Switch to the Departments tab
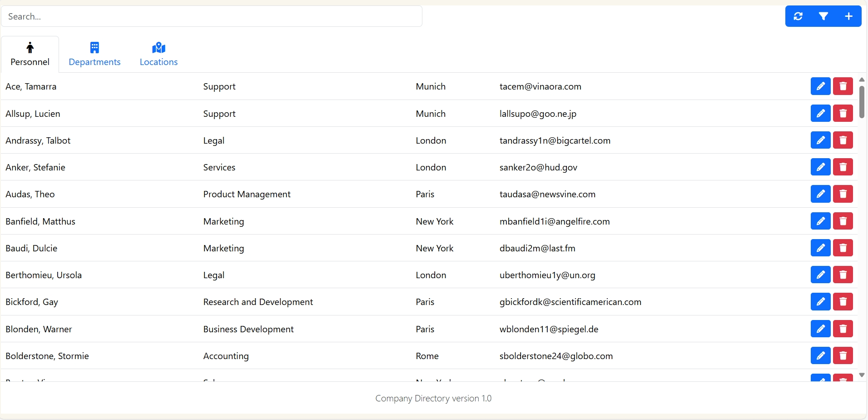868x420 pixels. point(94,54)
